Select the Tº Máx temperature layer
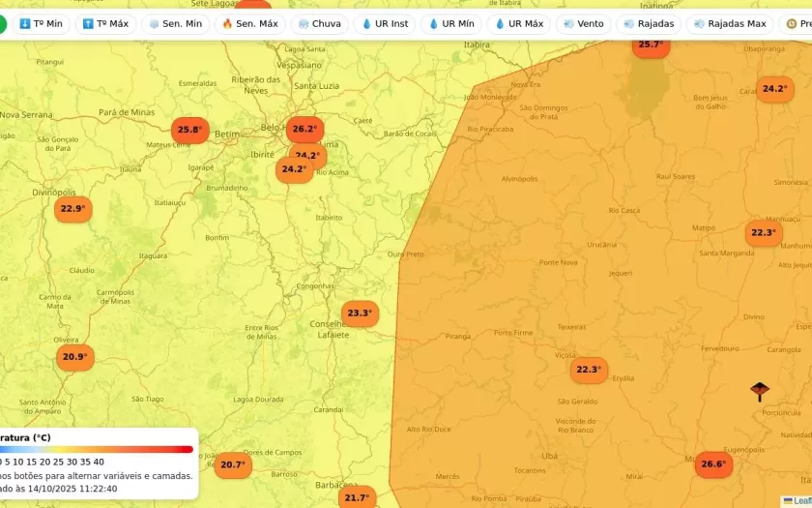This screenshot has width=812, height=508. click(105, 24)
